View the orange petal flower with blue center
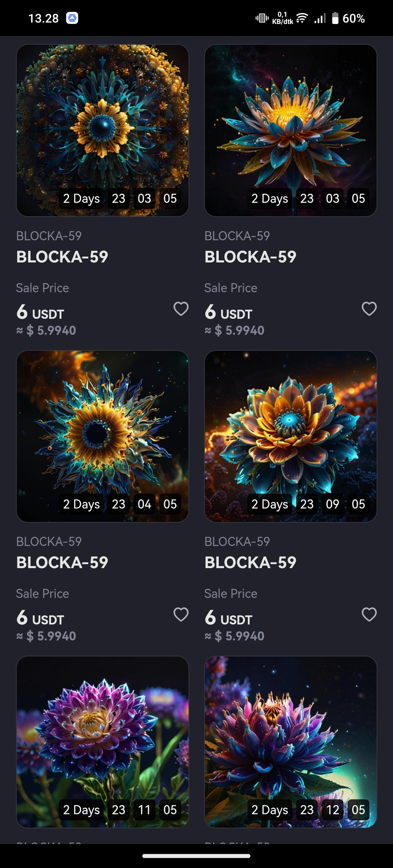The width and height of the screenshot is (393, 868). coord(291,436)
